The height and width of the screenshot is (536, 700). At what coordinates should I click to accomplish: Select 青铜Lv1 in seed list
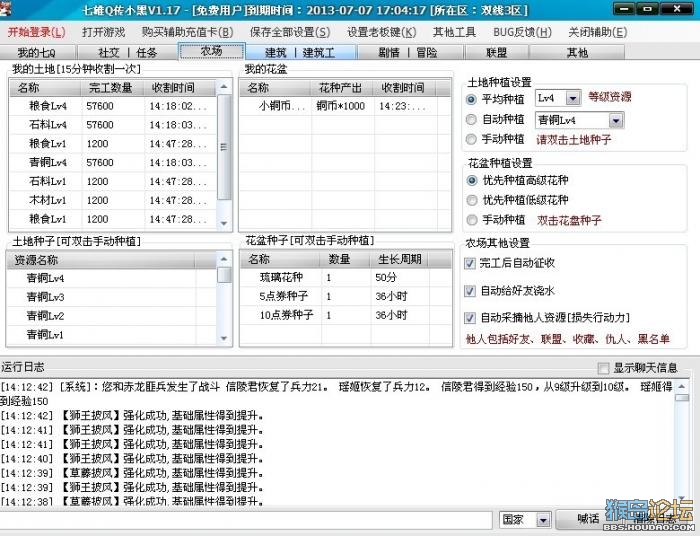pos(112,335)
